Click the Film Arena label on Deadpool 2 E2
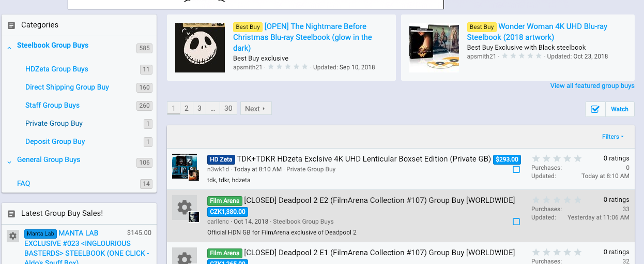 (225, 201)
